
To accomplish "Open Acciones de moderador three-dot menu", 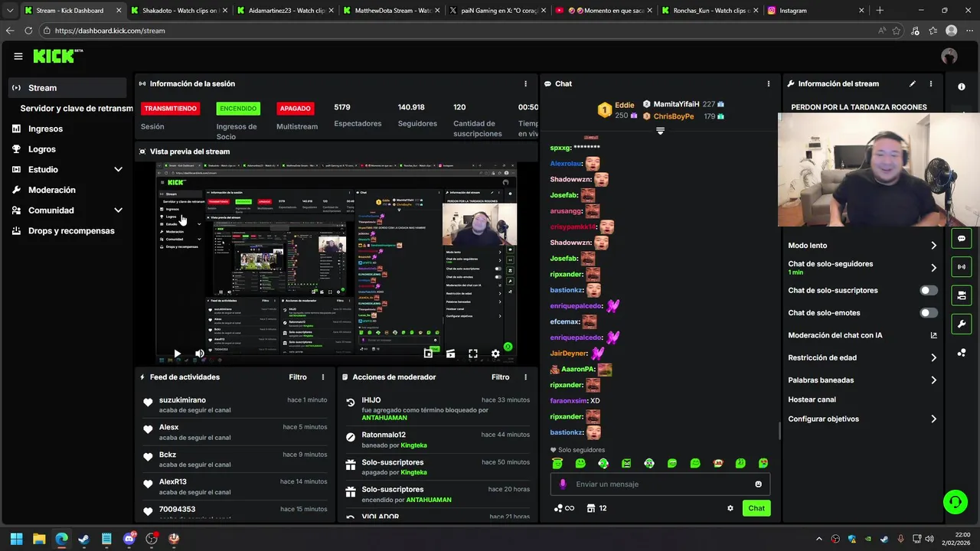I will coord(525,377).
